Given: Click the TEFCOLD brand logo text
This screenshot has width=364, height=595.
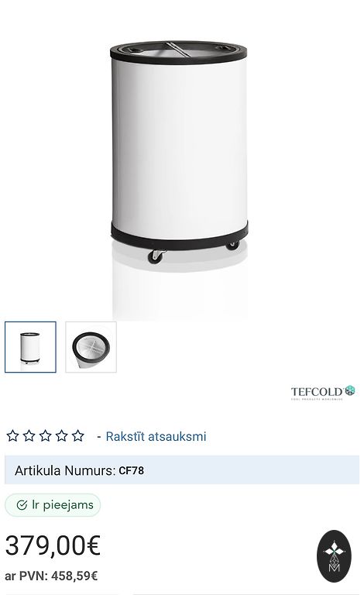Looking at the screenshot, I should click(317, 392).
